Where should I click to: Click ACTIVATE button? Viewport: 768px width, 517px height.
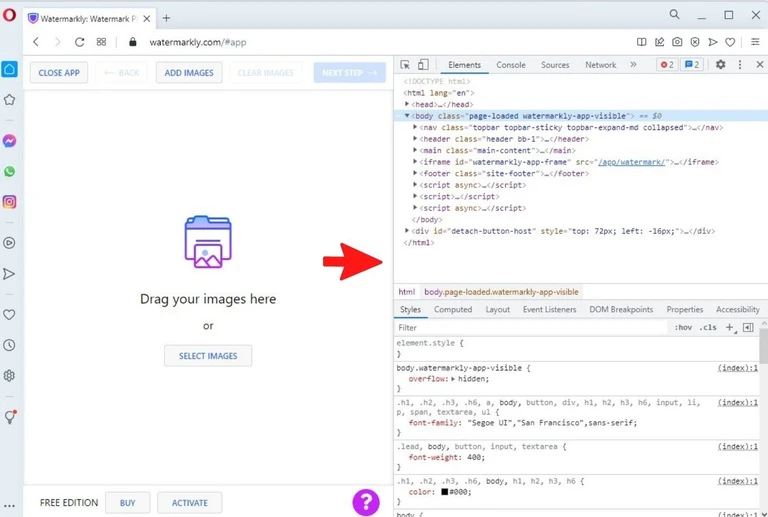[190, 503]
